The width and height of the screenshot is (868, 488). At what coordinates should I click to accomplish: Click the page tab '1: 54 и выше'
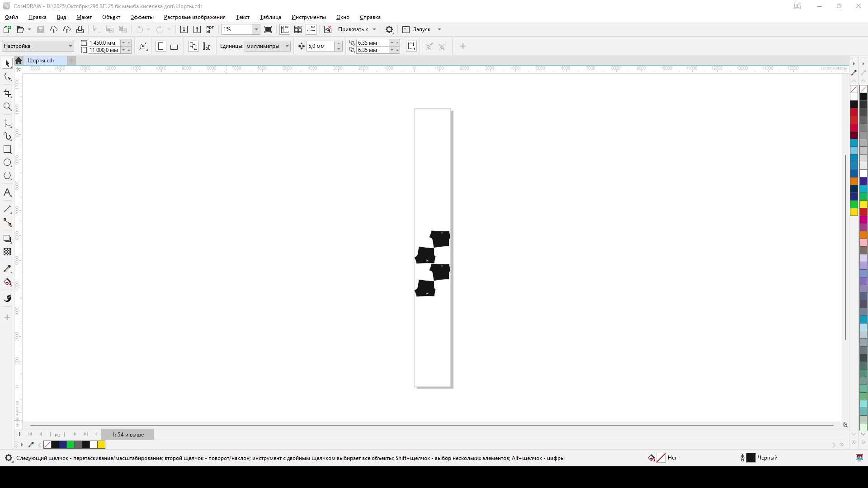tap(127, 434)
